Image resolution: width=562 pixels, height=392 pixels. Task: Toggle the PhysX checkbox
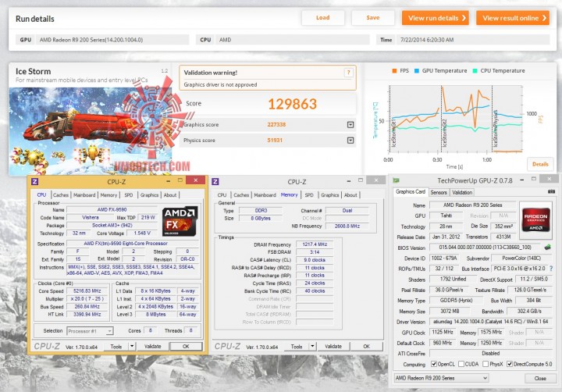coord(486,364)
